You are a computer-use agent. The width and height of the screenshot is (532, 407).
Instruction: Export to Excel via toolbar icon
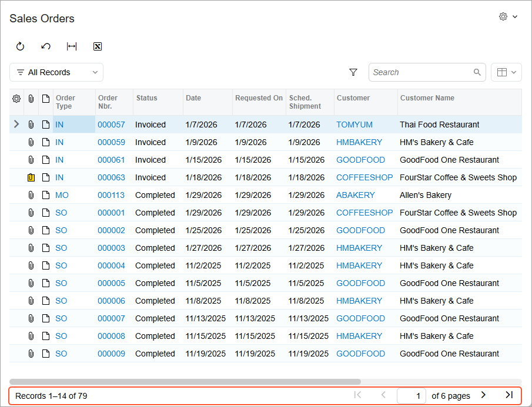click(98, 46)
